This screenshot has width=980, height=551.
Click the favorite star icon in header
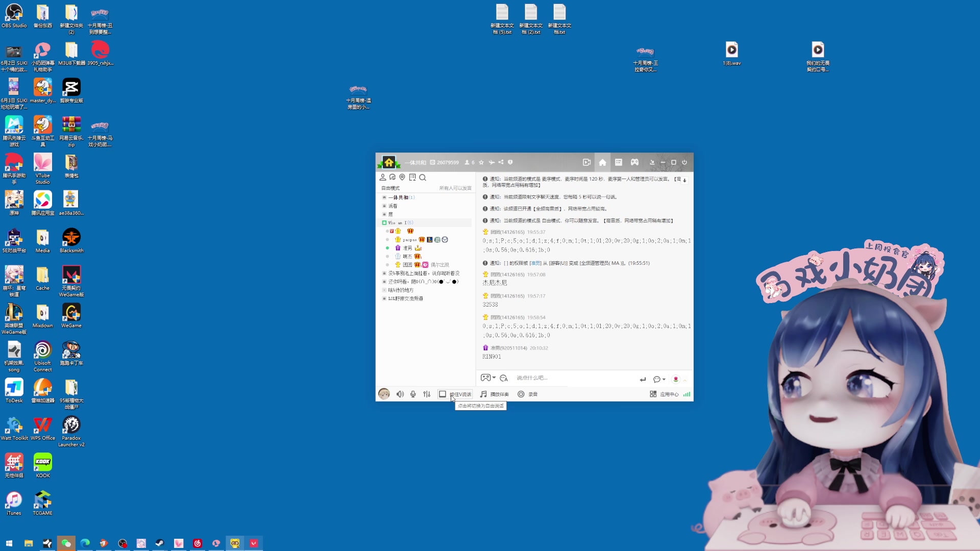(481, 162)
